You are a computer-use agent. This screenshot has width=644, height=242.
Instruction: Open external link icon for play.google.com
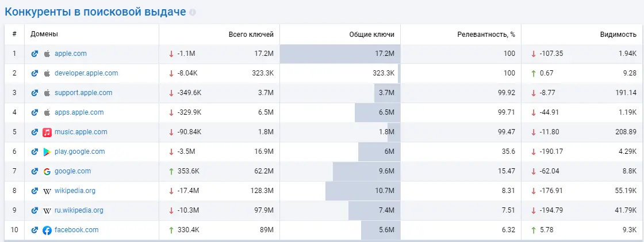34,152
